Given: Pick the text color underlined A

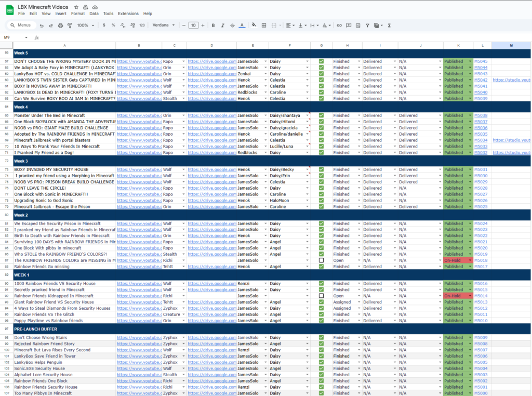Looking at the screenshot, I should pyautogui.click(x=242, y=25).
